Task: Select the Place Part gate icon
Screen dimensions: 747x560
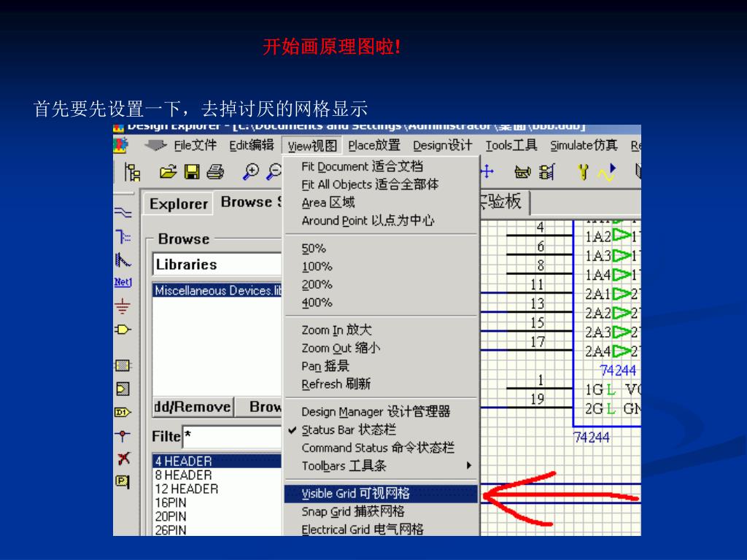Action: (x=123, y=330)
